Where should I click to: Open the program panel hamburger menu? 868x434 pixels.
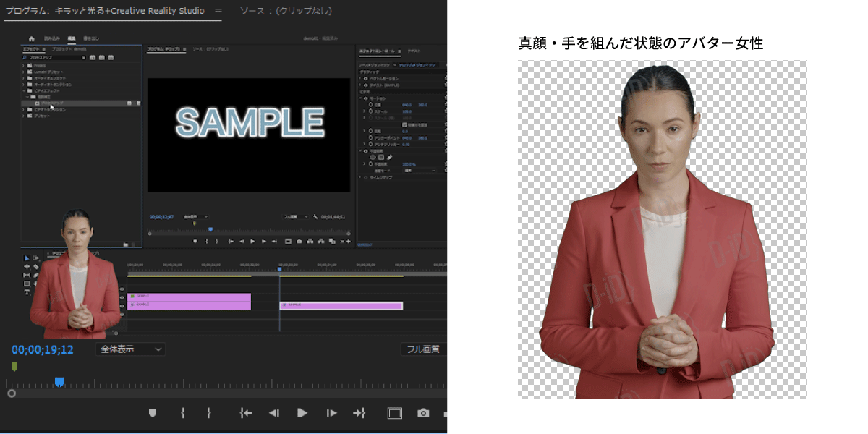pyautogui.click(x=218, y=12)
